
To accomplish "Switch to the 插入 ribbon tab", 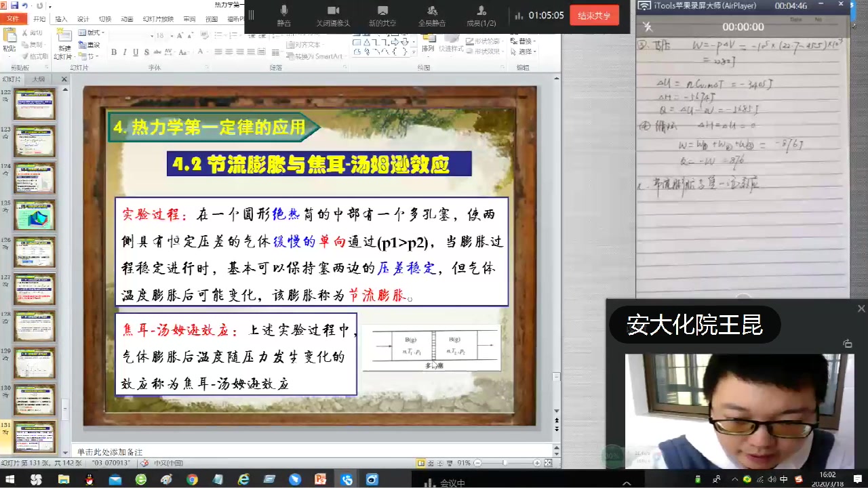I will tap(61, 19).
